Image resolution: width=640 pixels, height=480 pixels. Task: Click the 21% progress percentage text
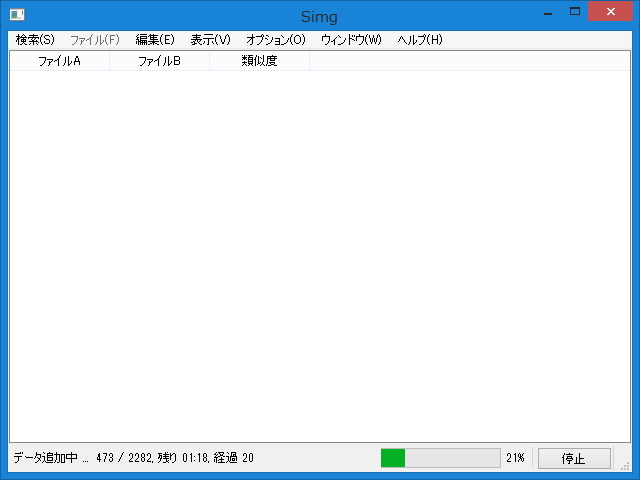(x=515, y=458)
